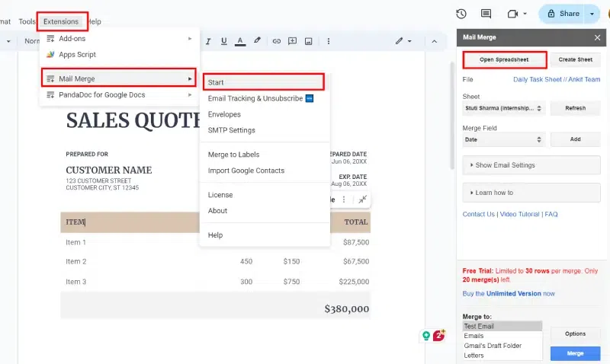Open SMTP Settings
The width and height of the screenshot is (610, 364).
265,130
